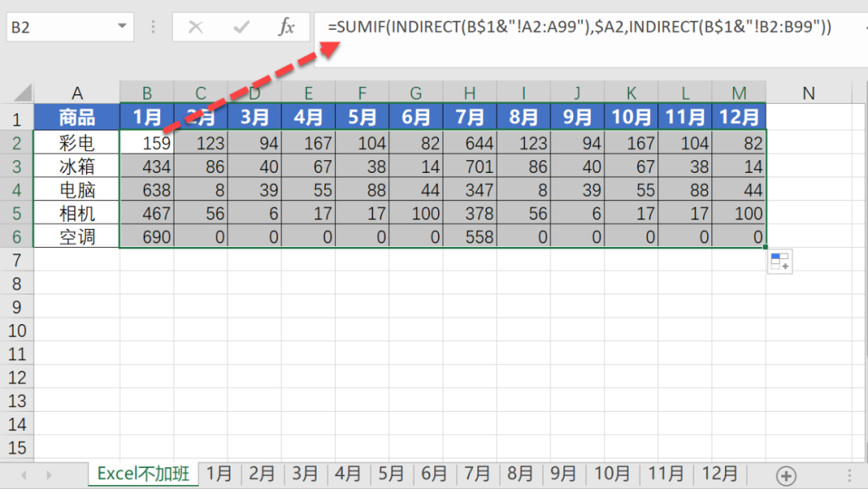The image size is (868, 489).
Task: Select row 15 header
Action: click(17, 447)
